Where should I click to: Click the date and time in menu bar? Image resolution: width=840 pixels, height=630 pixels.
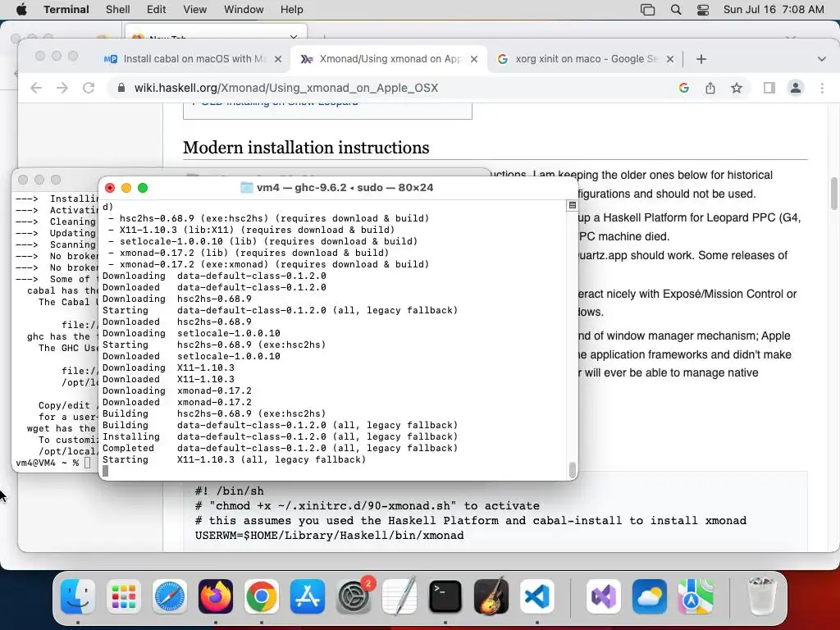774,10
